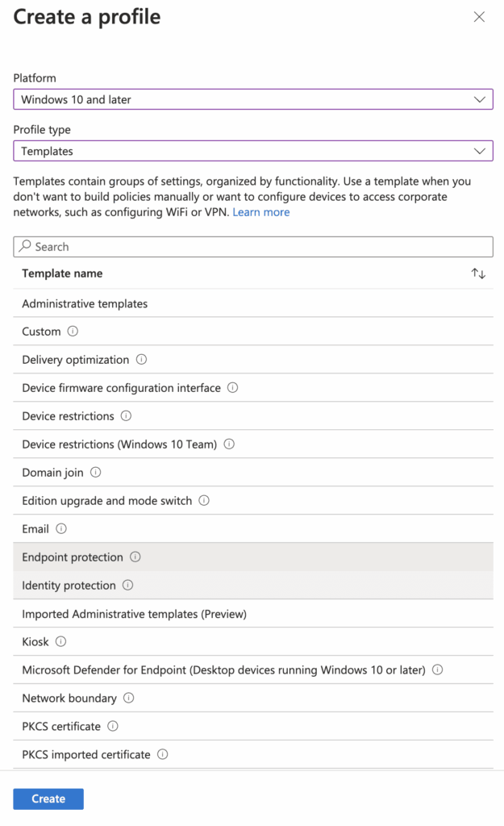Click the Create button
The image size is (504, 826).
(x=48, y=799)
